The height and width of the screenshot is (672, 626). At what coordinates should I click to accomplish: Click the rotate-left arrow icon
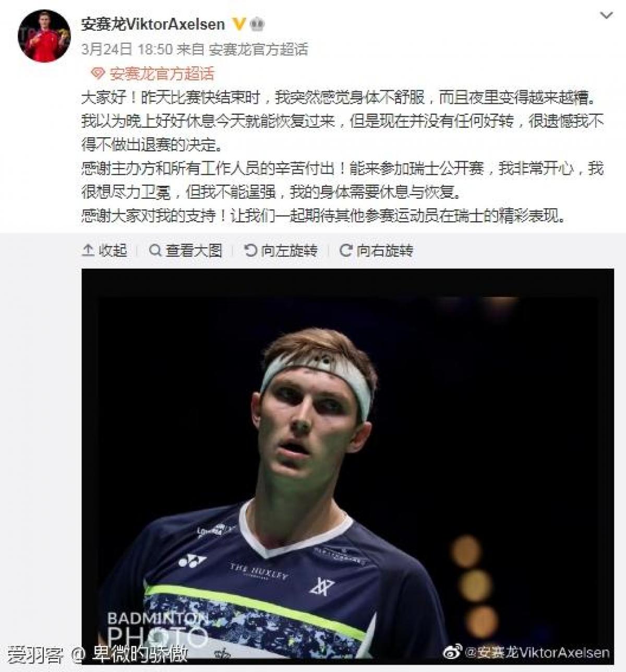(250, 250)
